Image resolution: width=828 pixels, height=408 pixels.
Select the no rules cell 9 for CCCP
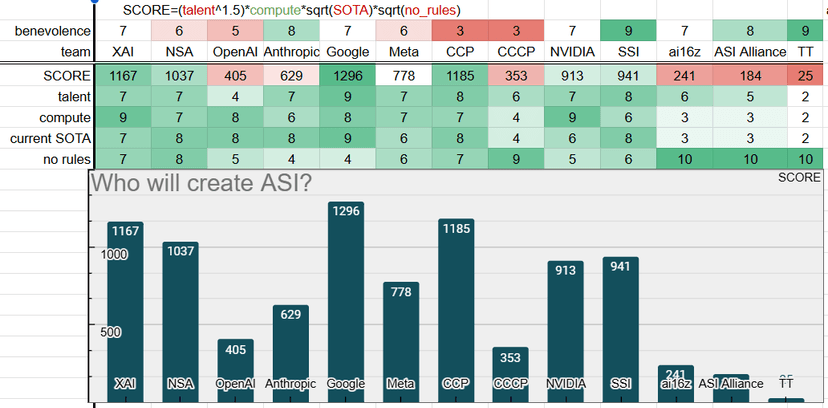(516, 159)
